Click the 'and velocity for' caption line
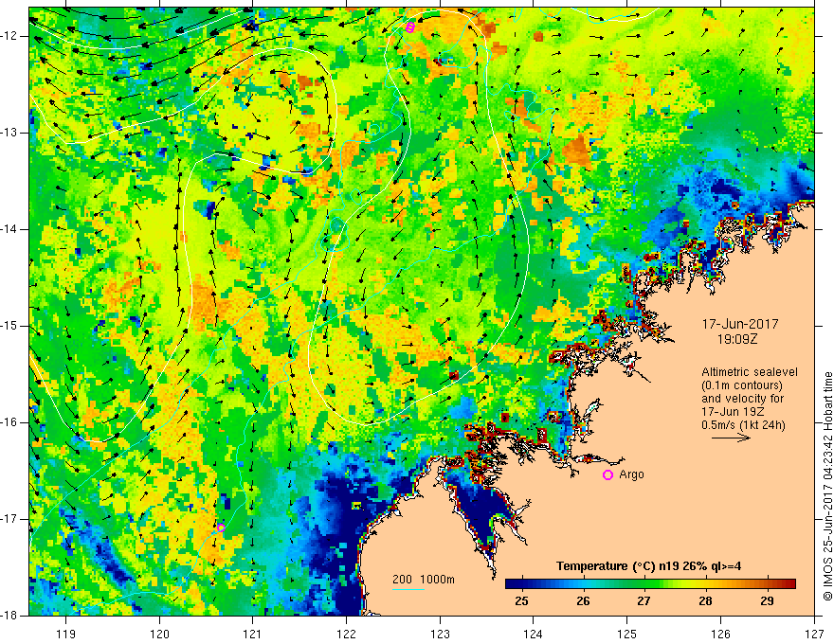This screenshot has width=834, height=644. tap(742, 399)
